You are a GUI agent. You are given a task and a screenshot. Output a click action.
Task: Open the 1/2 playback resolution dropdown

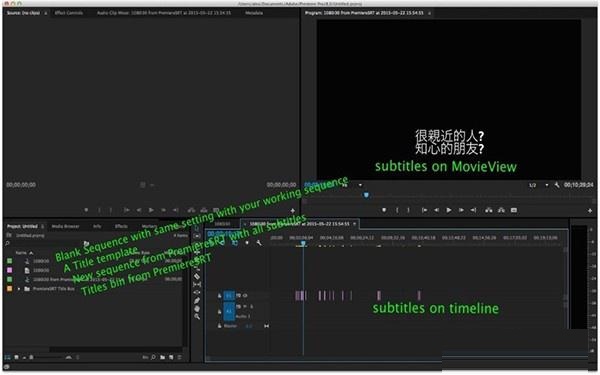click(x=538, y=185)
